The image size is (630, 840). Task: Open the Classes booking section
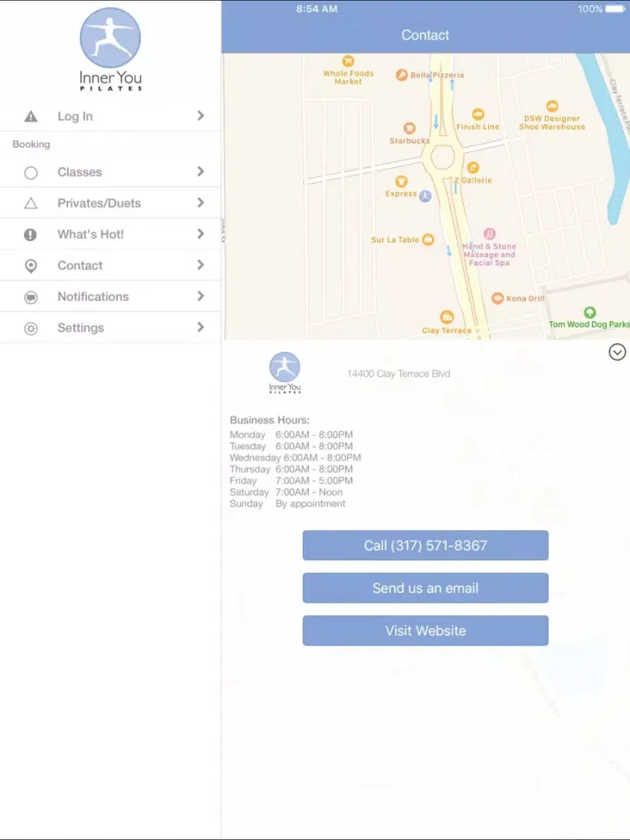pos(110,172)
